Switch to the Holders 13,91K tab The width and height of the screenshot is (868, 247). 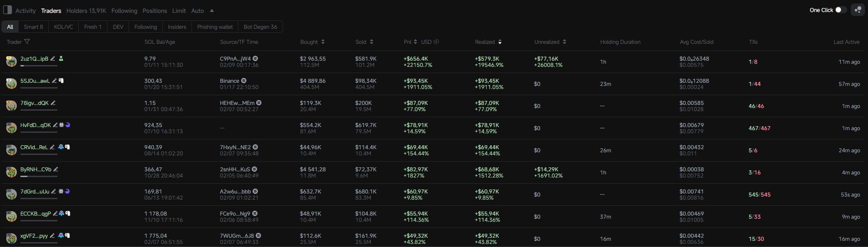[x=86, y=11]
